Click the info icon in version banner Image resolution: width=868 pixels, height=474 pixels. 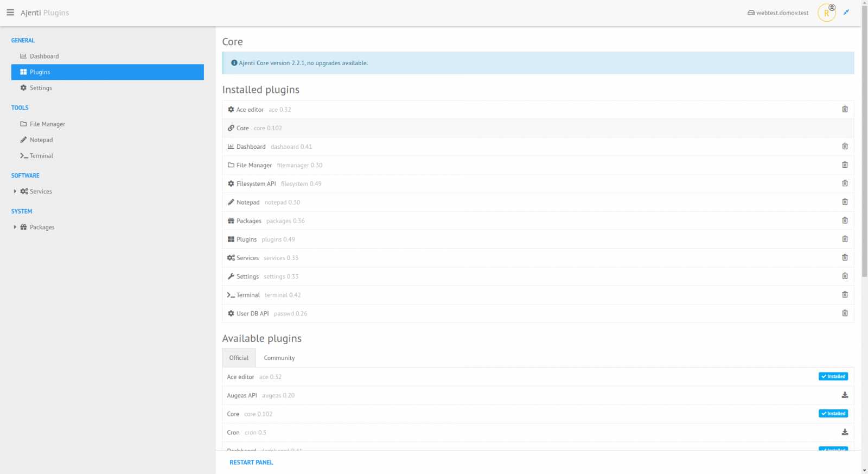tap(234, 63)
